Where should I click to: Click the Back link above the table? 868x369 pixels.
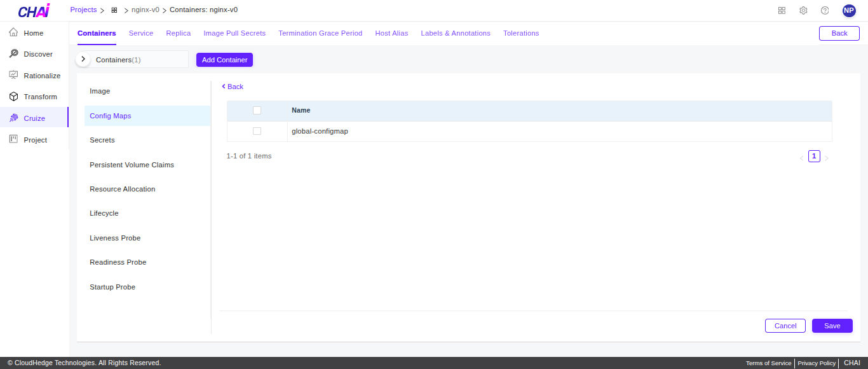[232, 86]
